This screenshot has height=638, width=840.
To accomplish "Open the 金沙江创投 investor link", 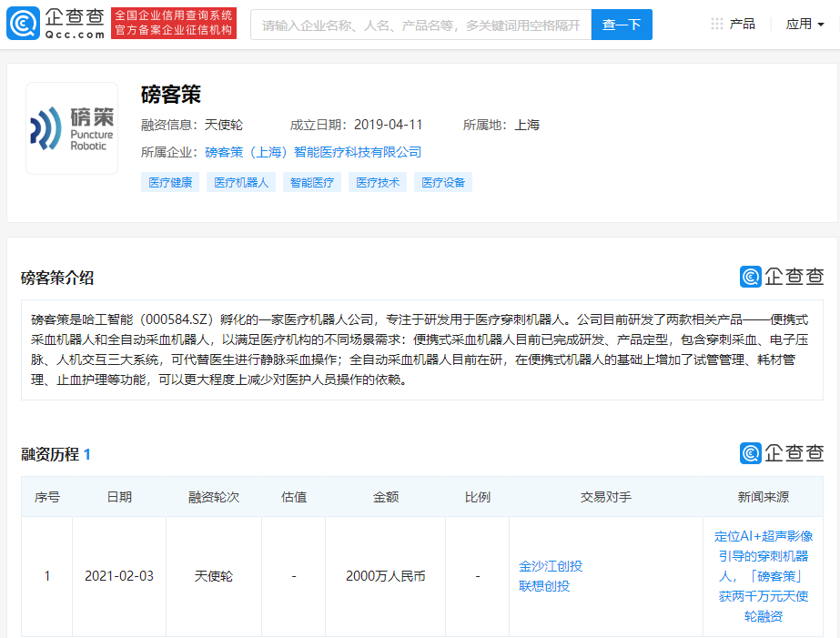I will [x=551, y=566].
